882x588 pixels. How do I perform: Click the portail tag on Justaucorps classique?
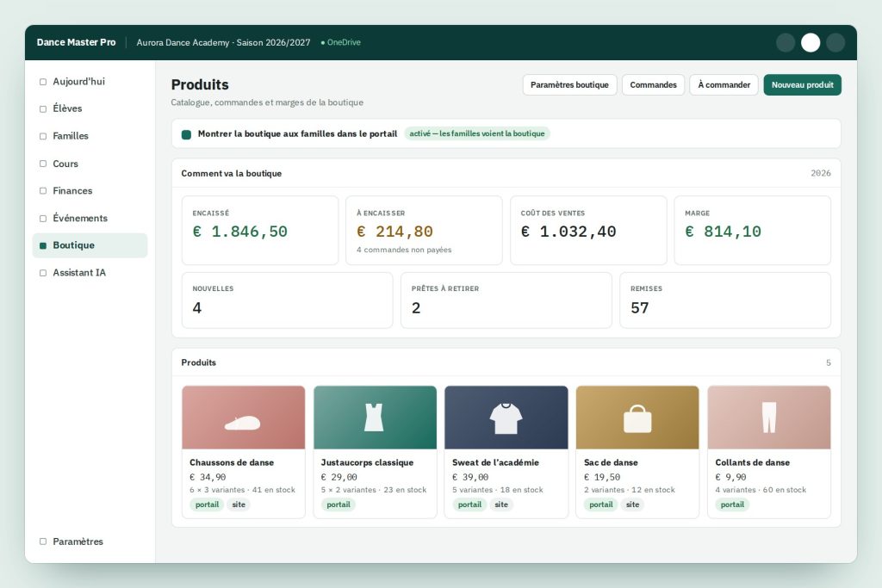(x=339, y=504)
